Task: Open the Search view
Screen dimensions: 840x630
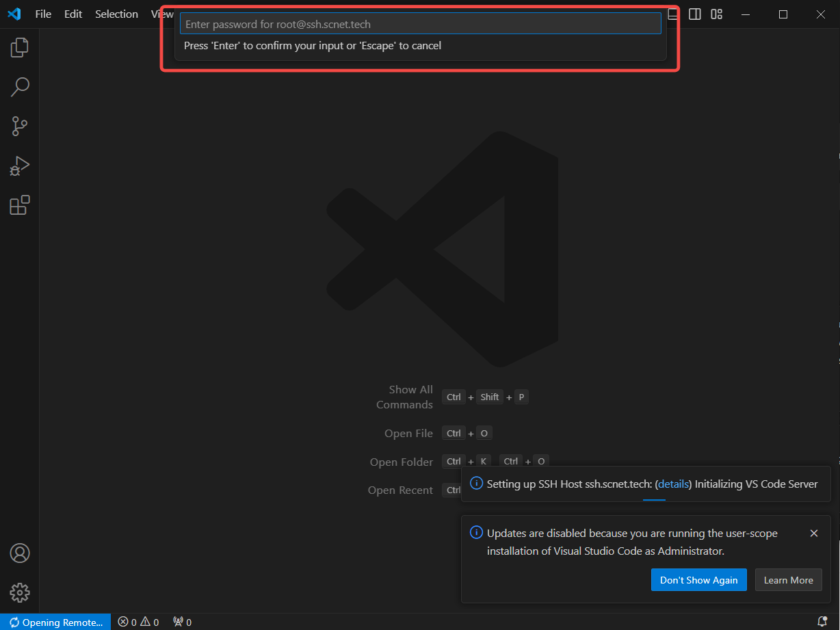Action: [19, 87]
